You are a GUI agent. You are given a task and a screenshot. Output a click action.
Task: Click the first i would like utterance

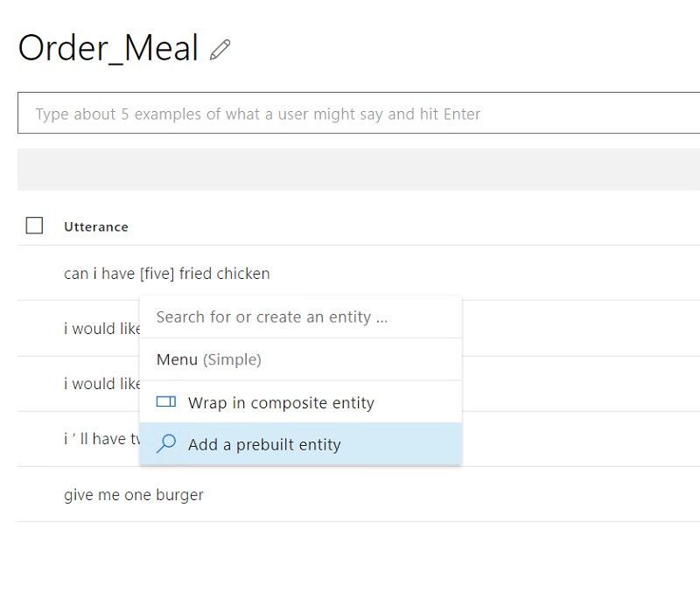[x=102, y=328]
